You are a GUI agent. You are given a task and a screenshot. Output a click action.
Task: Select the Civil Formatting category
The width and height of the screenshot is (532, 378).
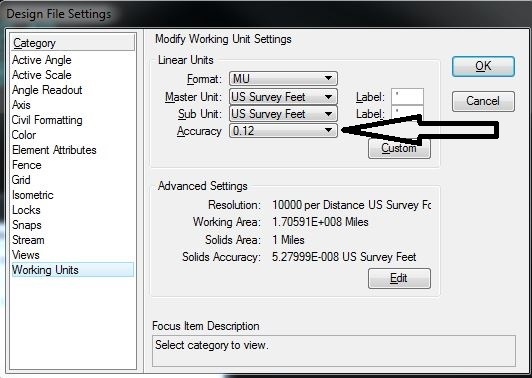[x=47, y=120]
